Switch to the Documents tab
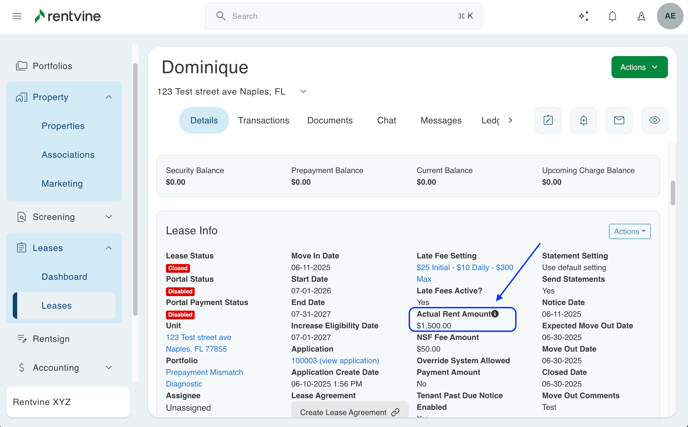 click(329, 120)
